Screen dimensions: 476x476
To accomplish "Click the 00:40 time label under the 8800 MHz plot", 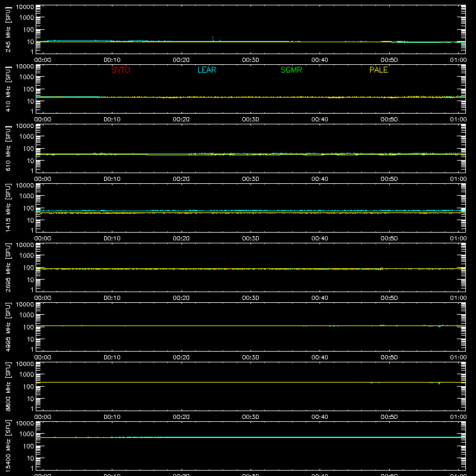I will [320, 417].
